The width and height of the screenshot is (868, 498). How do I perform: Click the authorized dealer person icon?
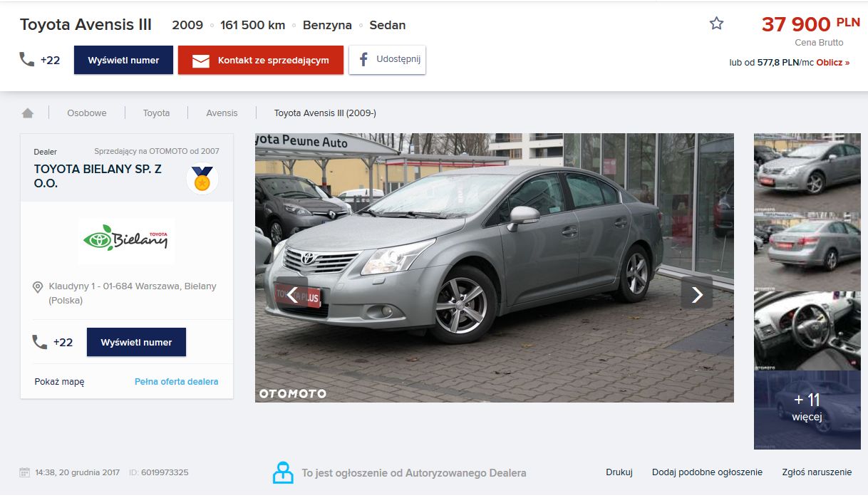tap(283, 472)
